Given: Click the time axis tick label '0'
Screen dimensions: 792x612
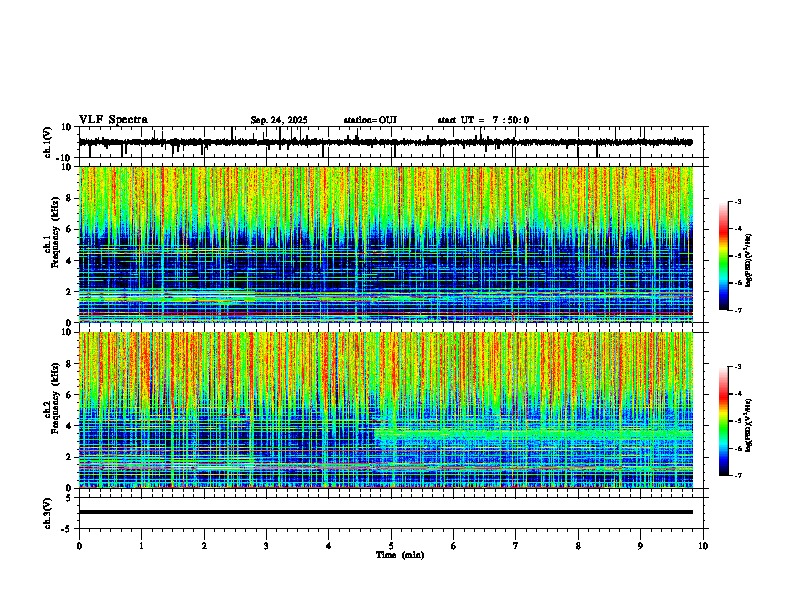Looking at the screenshot, I should 79,546.
